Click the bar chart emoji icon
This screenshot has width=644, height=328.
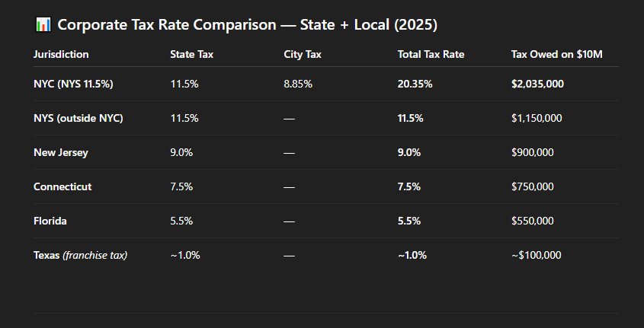click(43, 25)
